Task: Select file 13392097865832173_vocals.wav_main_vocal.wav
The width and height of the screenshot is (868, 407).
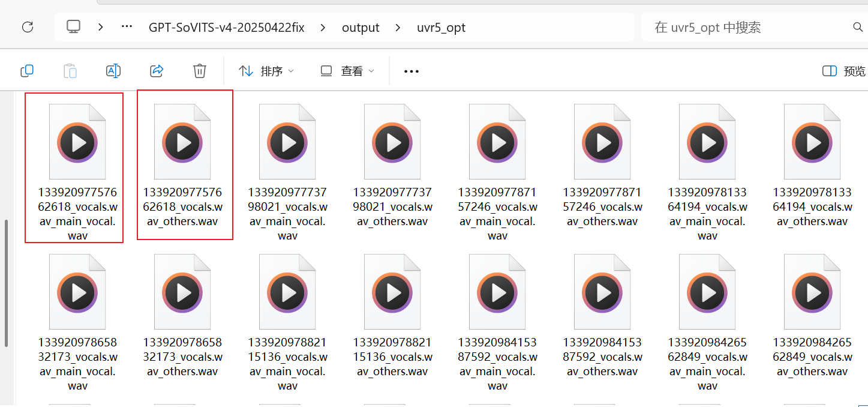Action: tap(78, 322)
